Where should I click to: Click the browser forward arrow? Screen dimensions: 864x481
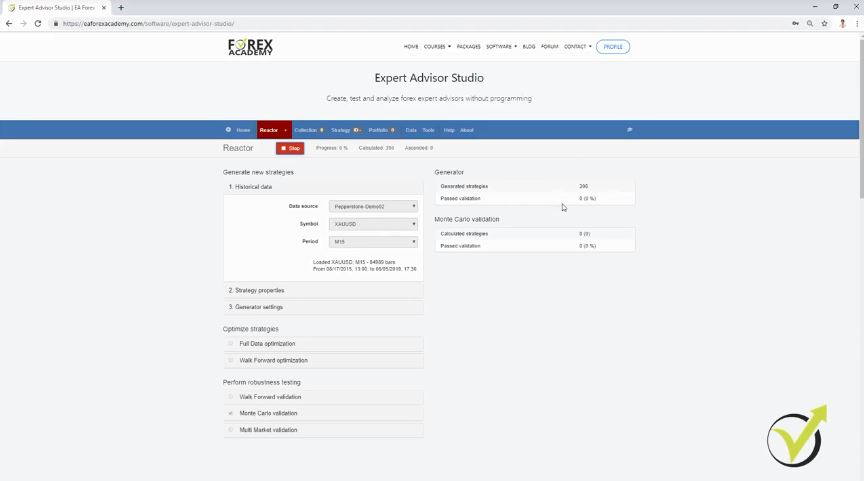(23, 24)
